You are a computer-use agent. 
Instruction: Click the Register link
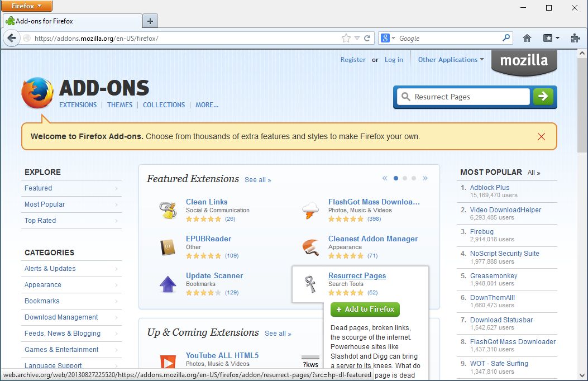(x=353, y=60)
